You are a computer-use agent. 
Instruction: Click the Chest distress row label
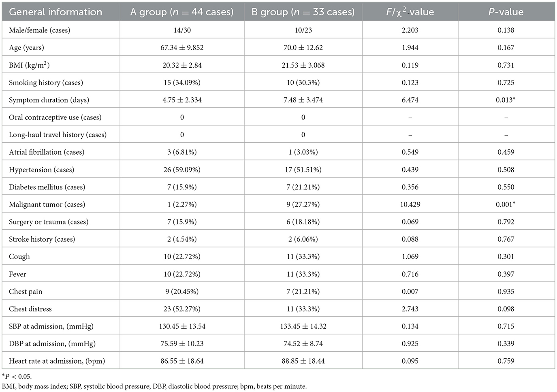point(30,309)
